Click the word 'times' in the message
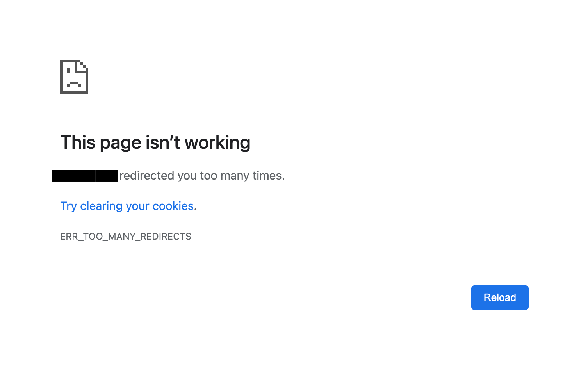The width and height of the screenshot is (588, 370). coord(267,176)
